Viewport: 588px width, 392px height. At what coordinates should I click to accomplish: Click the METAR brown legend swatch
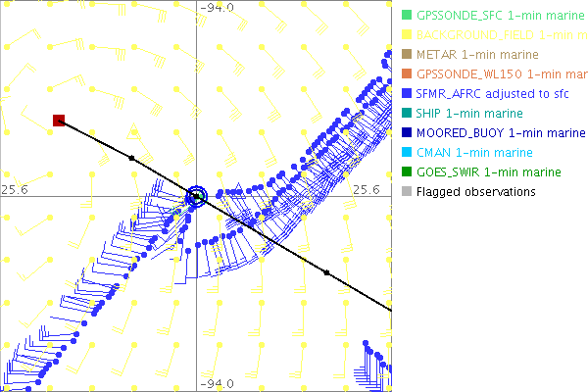tap(406, 55)
